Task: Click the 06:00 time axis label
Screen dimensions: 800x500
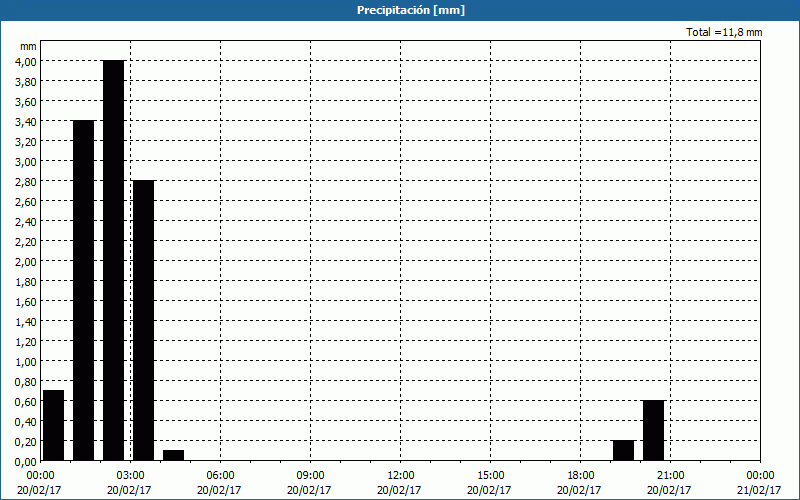Action: coord(220,476)
